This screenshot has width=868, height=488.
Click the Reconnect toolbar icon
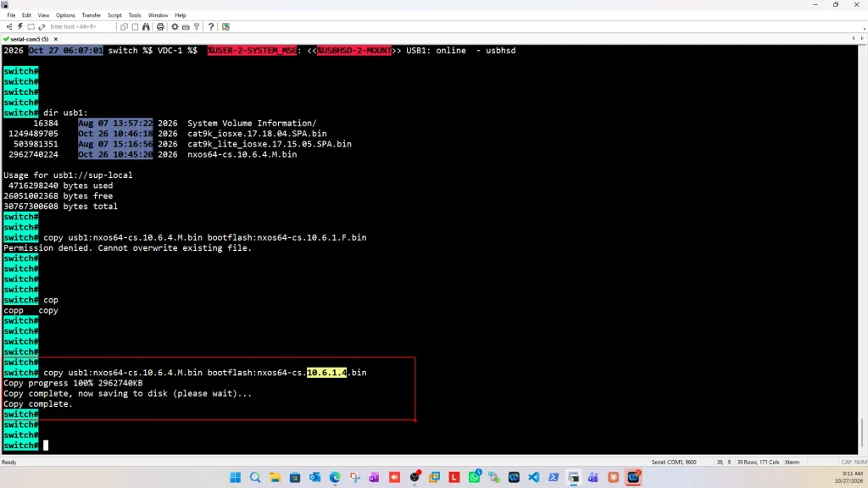pyautogui.click(x=31, y=26)
